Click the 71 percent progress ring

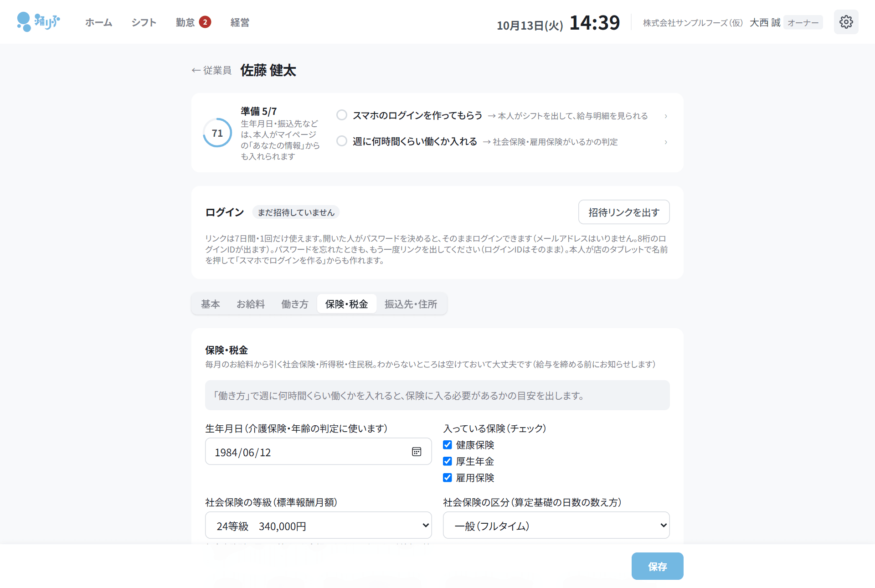pyautogui.click(x=217, y=133)
